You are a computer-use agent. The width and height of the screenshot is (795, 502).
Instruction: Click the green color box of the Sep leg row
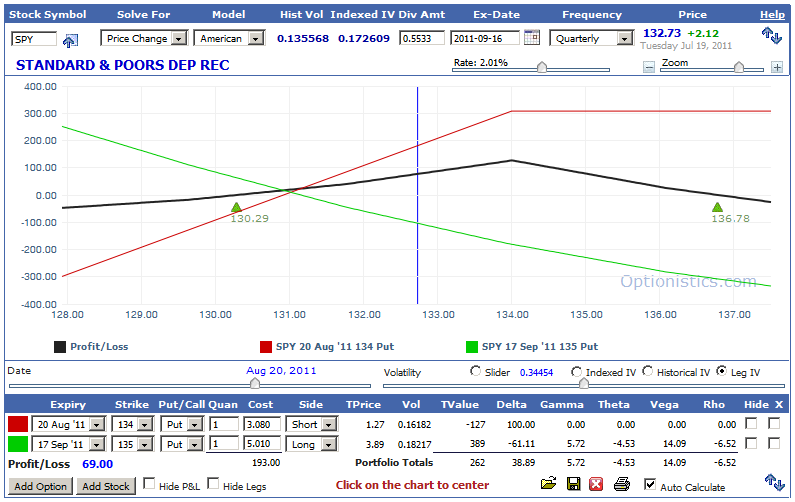pos(18,444)
